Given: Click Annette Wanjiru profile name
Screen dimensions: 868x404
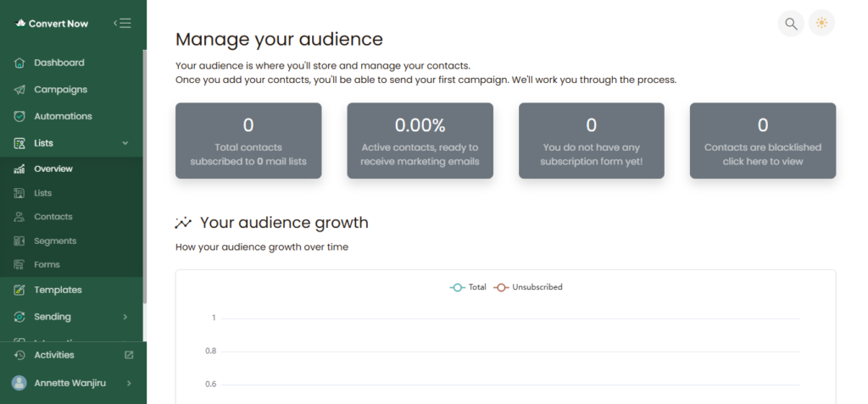Looking at the screenshot, I should (x=70, y=383).
